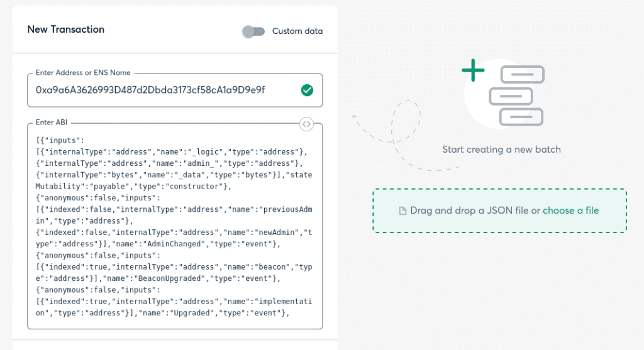Click the green address validation checkmark
Image resolution: width=644 pixels, height=350 pixels.
(x=307, y=90)
